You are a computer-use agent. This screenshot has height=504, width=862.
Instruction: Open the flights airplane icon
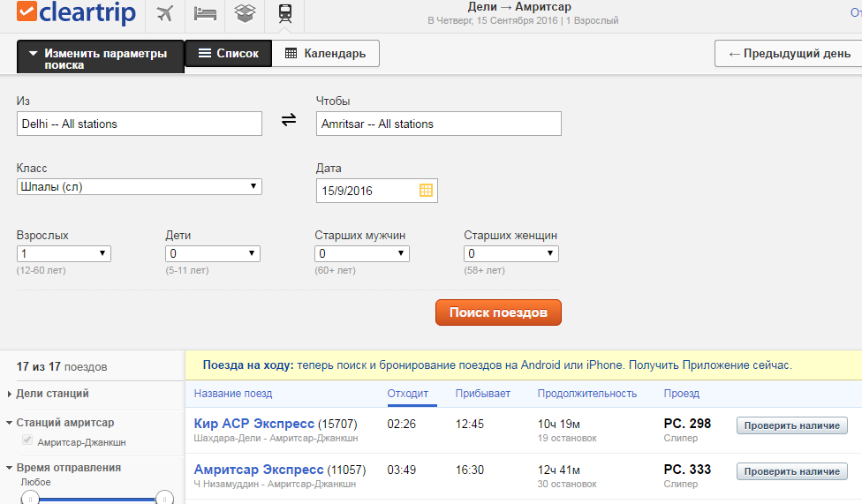164,13
